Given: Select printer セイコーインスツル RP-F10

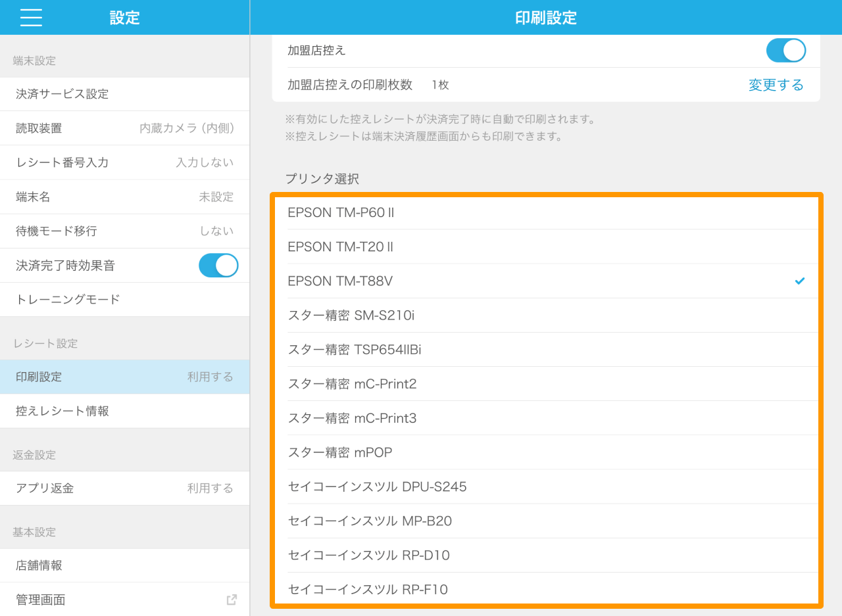Looking at the screenshot, I should 546,588.
